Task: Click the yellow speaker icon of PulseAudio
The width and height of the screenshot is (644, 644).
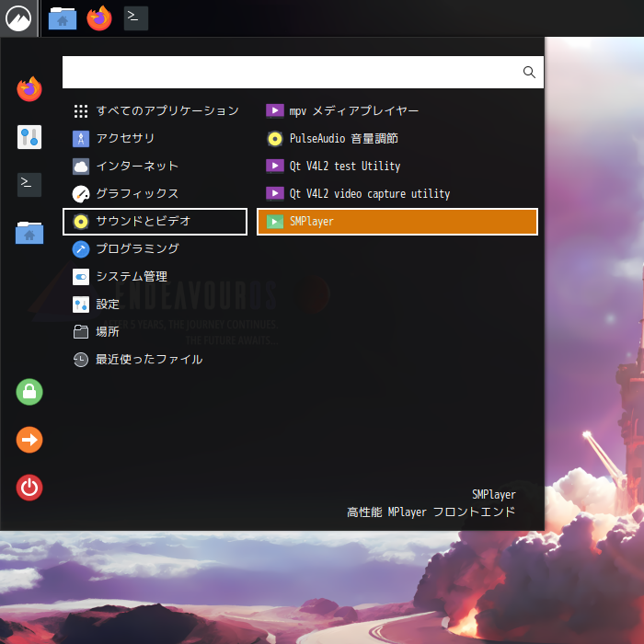Action: click(x=275, y=138)
